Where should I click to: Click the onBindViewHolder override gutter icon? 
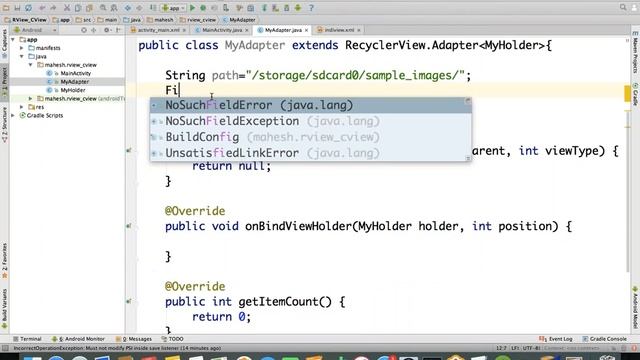pyautogui.click(x=129, y=226)
